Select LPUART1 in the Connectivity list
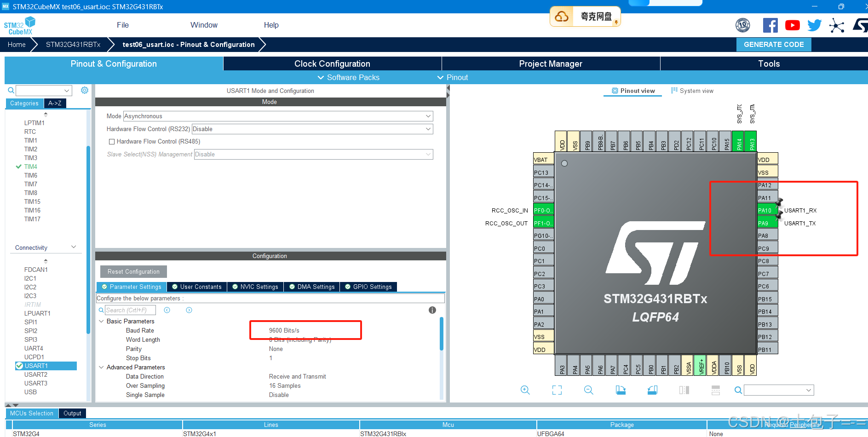The image size is (868, 437). [x=37, y=313]
